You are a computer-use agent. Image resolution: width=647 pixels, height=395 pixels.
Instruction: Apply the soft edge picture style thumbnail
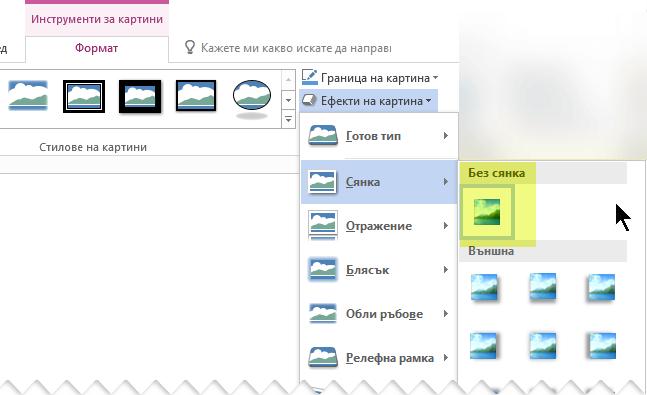pyautogui.click(x=28, y=96)
